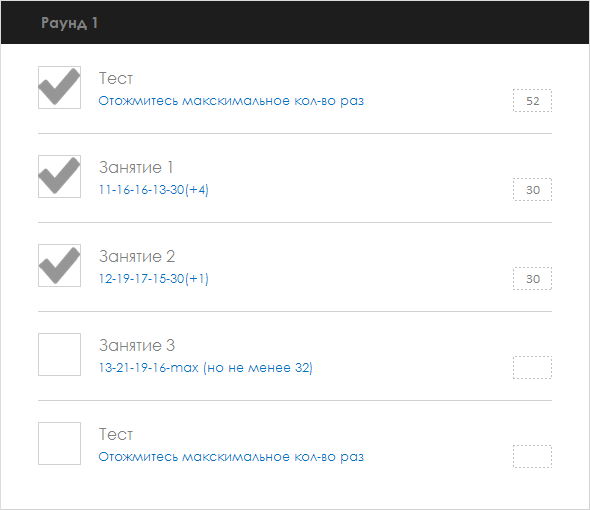Select the top Тест title
Screen dimensions: 590x510
coord(116,78)
